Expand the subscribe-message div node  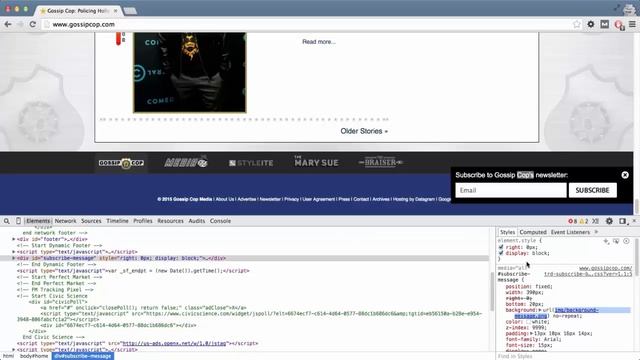coord(13,258)
